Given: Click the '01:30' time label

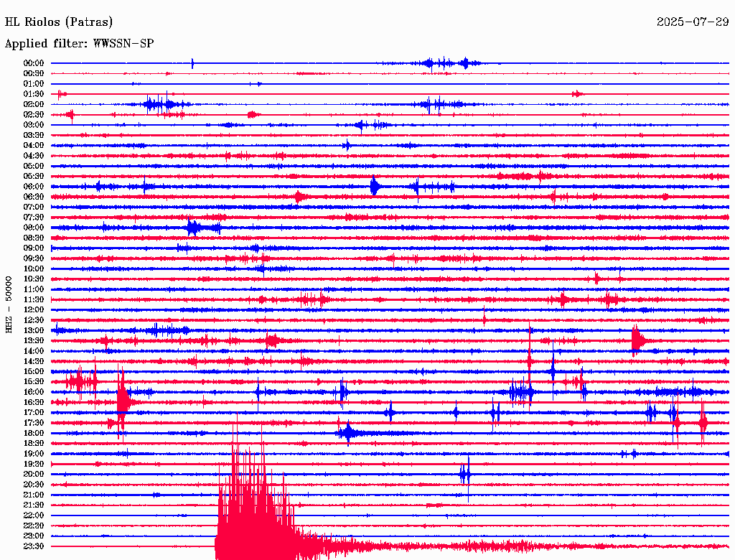Looking at the screenshot, I should pos(34,94).
